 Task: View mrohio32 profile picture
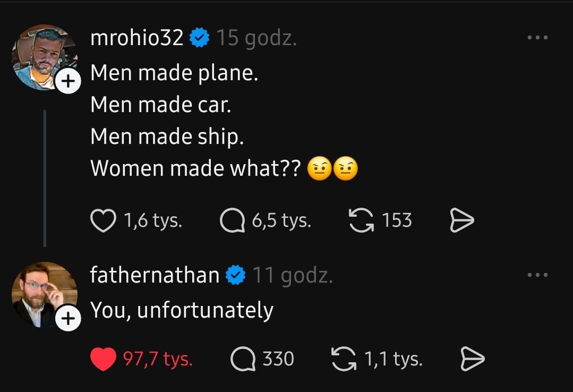pos(41,55)
